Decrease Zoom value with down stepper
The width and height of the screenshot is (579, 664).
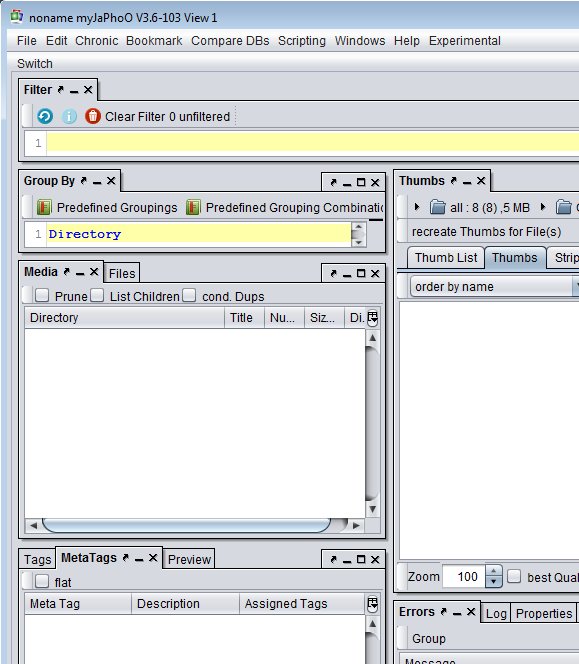click(493, 581)
